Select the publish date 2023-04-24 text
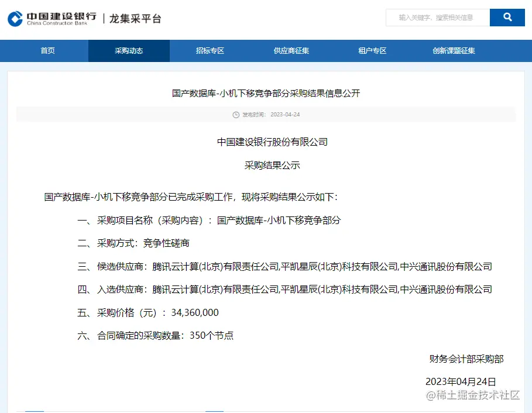This screenshot has height=413, width=532. point(285,115)
